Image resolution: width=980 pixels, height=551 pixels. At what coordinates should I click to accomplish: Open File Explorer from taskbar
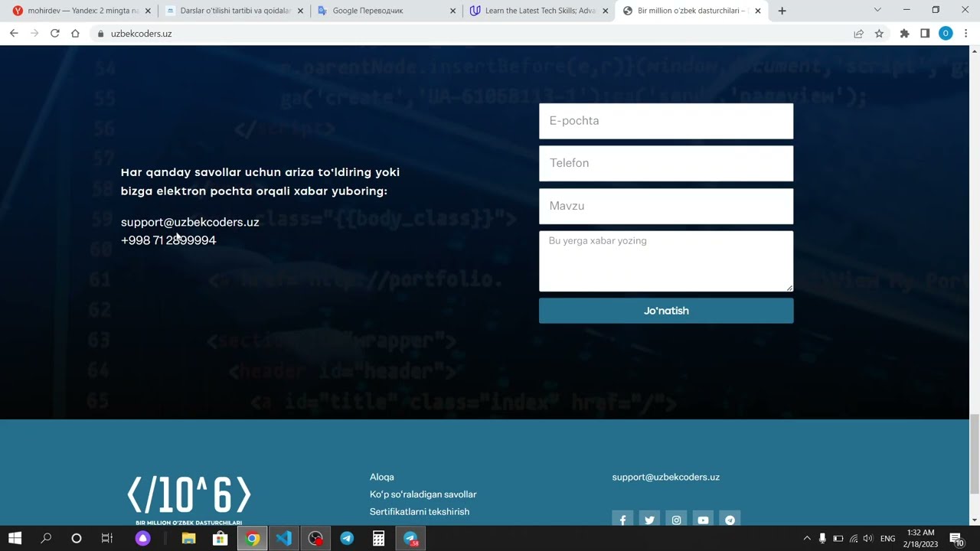click(x=188, y=539)
